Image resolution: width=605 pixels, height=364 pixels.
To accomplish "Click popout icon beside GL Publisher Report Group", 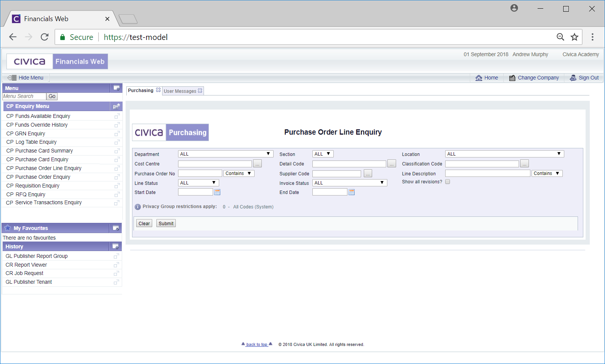I will pyautogui.click(x=116, y=256).
